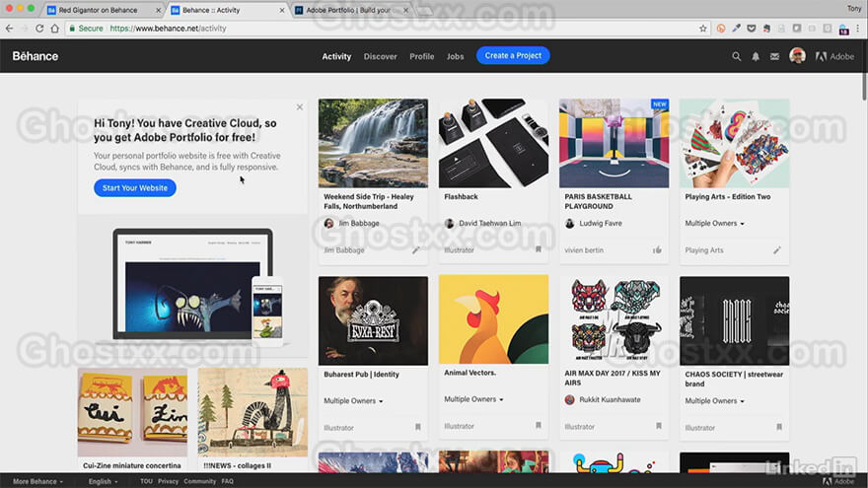Click vivien bertin name on Paris card
868x488 pixels.
(x=584, y=250)
